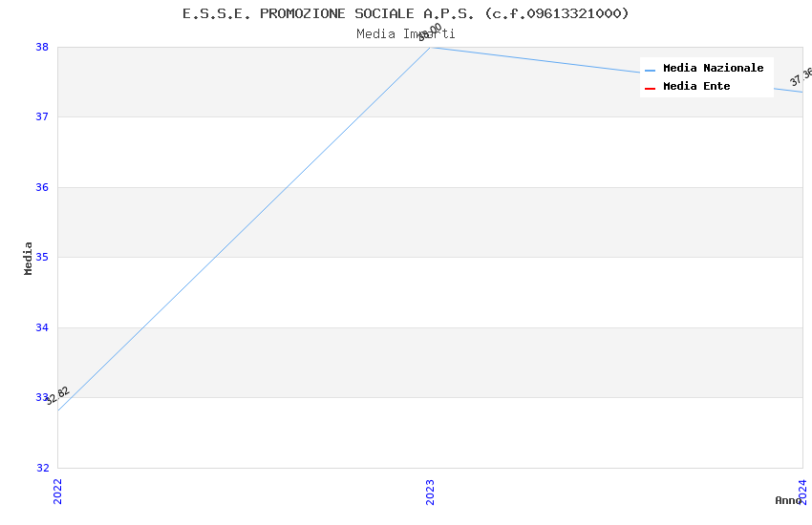Click the y-axis value 36
The image size is (812, 525).
(42, 187)
